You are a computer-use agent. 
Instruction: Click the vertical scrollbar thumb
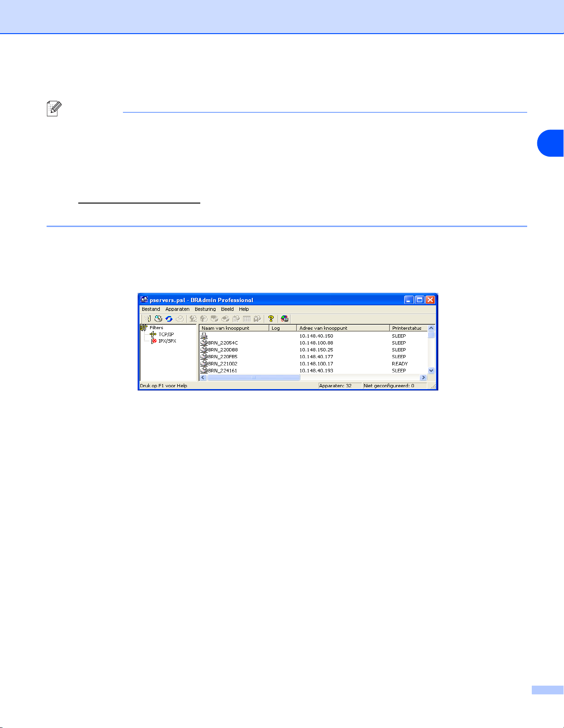pyautogui.click(x=431, y=335)
